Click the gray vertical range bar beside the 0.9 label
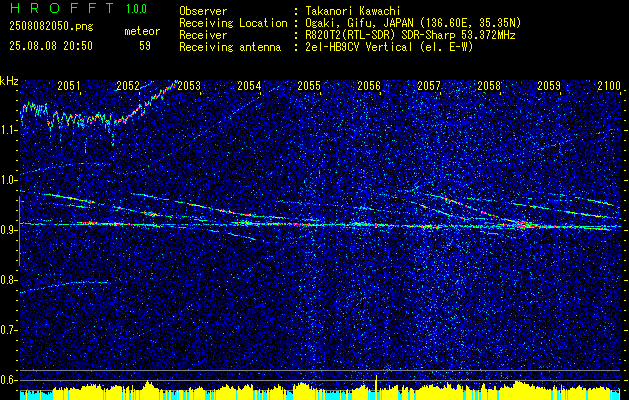Viewport: 629px width, 400px height. click(x=19, y=231)
